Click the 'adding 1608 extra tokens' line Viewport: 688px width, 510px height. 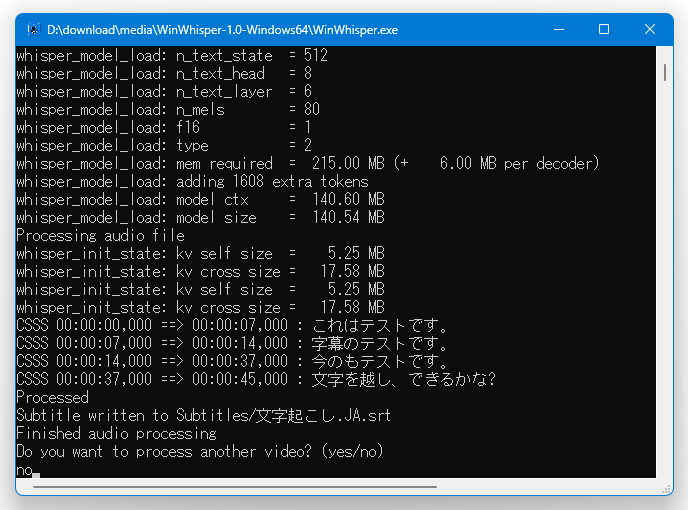[x=192, y=182]
